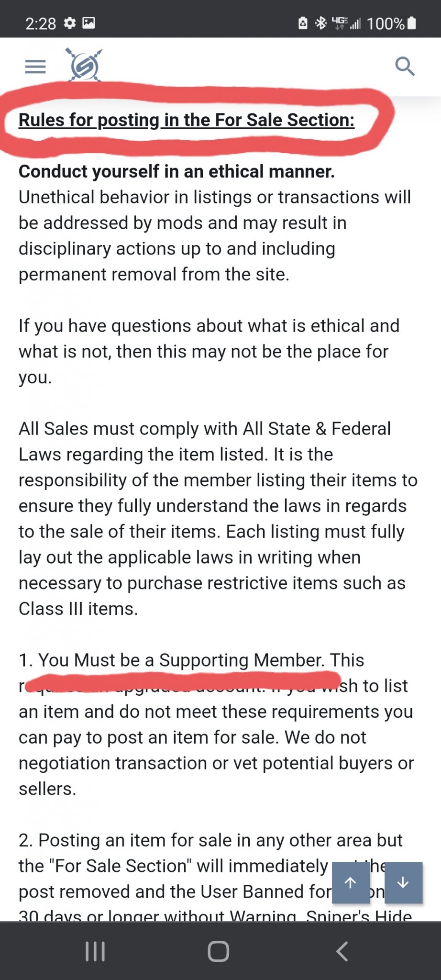Tap the battery 100% indicator
This screenshot has width=441, height=980.
(x=391, y=23)
